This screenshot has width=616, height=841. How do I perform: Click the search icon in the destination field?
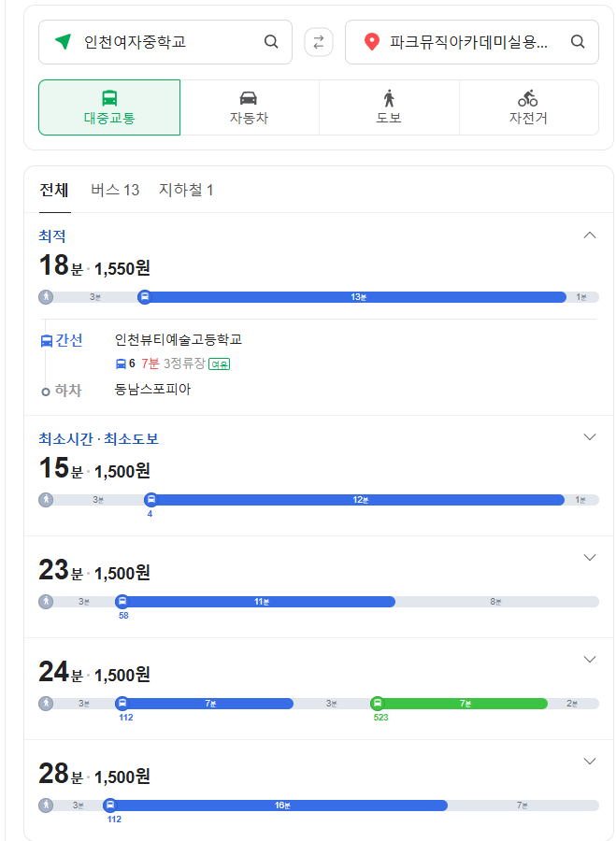pos(578,42)
